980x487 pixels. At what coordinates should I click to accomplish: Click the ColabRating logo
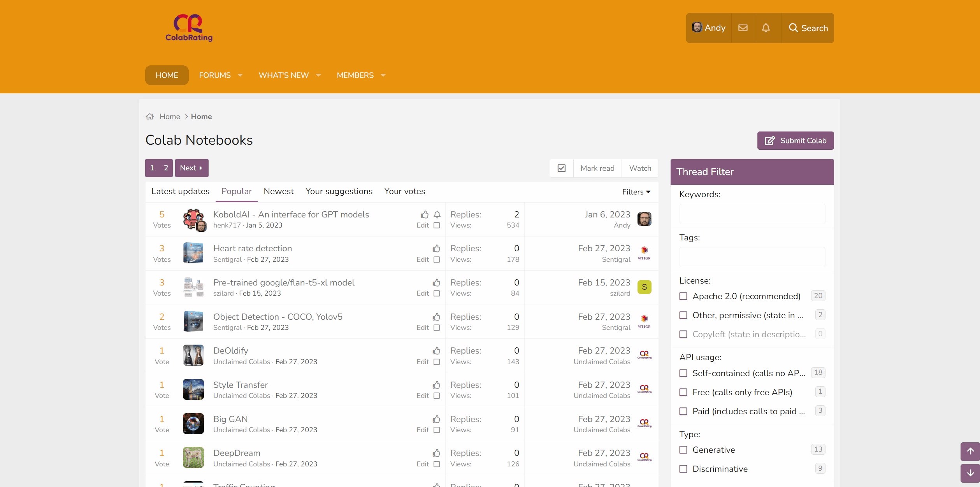pyautogui.click(x=189, y=28)
